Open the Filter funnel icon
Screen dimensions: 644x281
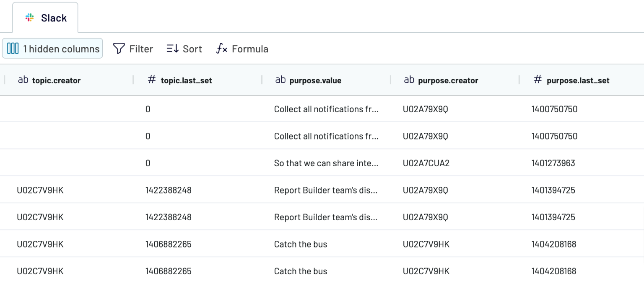118,49
